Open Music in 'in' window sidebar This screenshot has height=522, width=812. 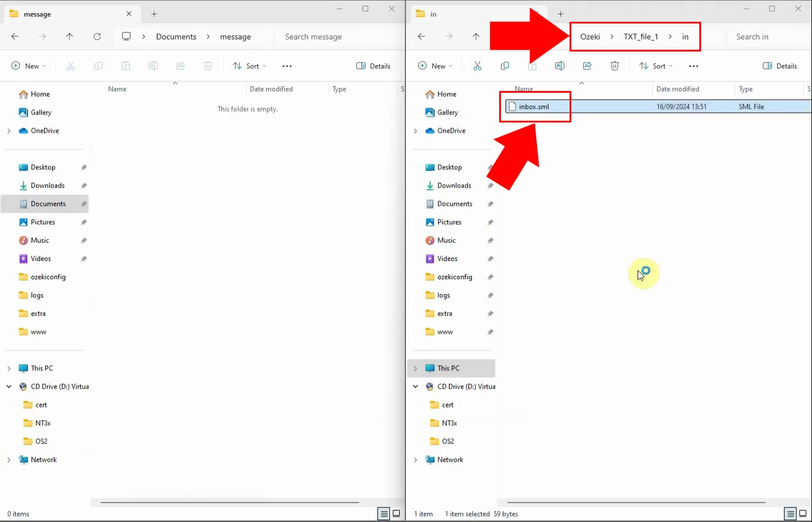(x=447, y=241)
